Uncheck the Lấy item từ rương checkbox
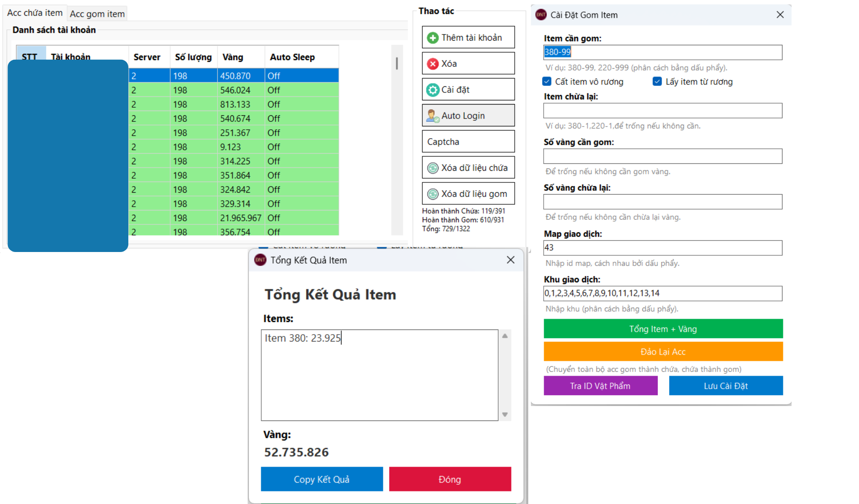 pos(657,82)
